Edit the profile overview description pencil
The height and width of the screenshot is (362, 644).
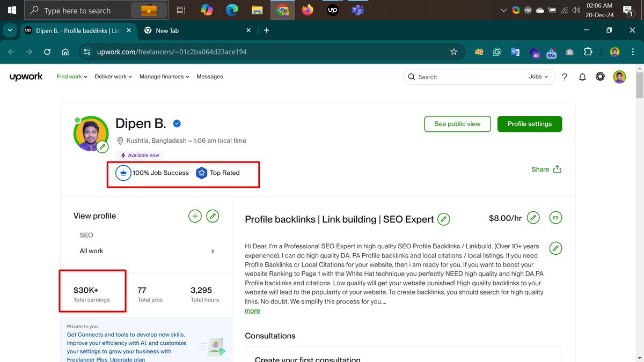coord(556,248)
